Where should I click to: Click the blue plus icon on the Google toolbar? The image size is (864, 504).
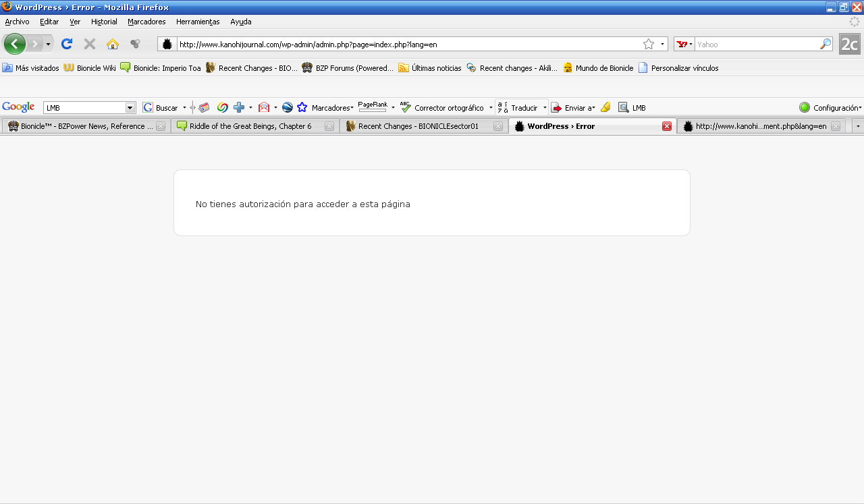(x=239, y=107)
